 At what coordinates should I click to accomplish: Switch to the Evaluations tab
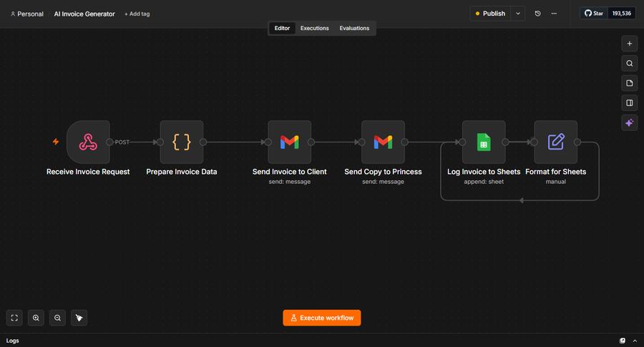pyautogui.click(x=354, y=28)
